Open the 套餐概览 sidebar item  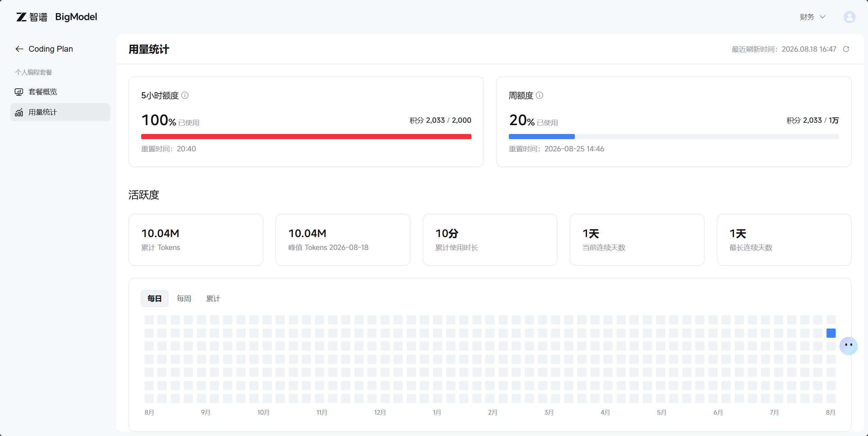[x=60, y=92]
